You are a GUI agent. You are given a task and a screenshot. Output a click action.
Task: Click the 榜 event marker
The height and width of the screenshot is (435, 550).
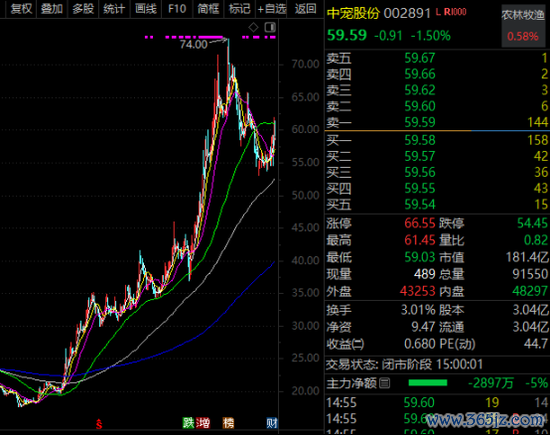click(228, 423)
